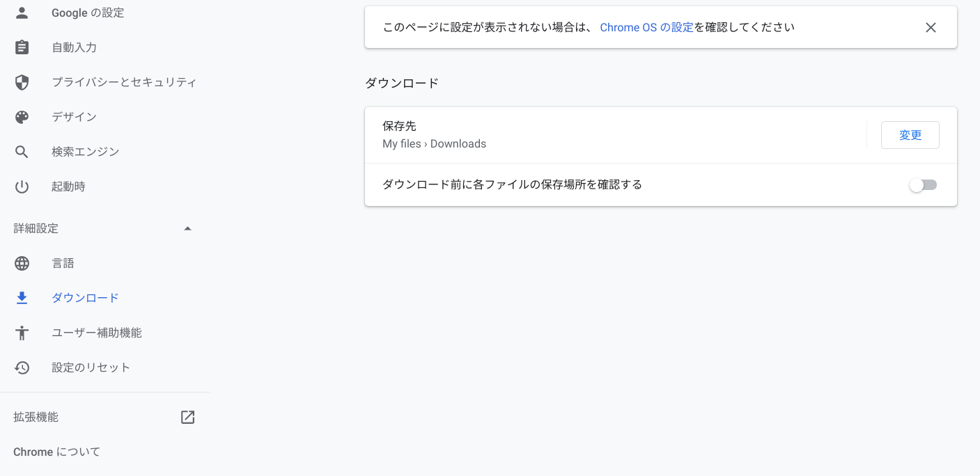The width and height of the screenshot is (980, 476).
Task: Dismiss the Chrome OS settings notice banner
Action: pos(931,28)
